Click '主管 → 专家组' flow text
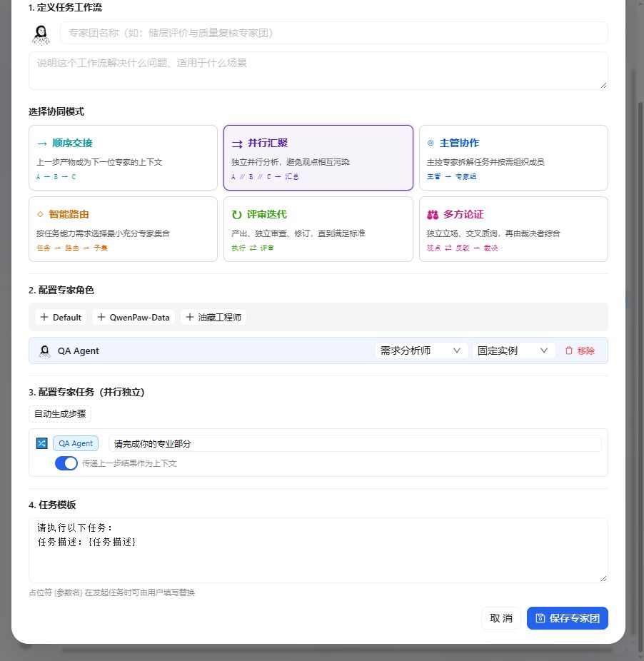644x661 pixels. click(x=452, y=176)
